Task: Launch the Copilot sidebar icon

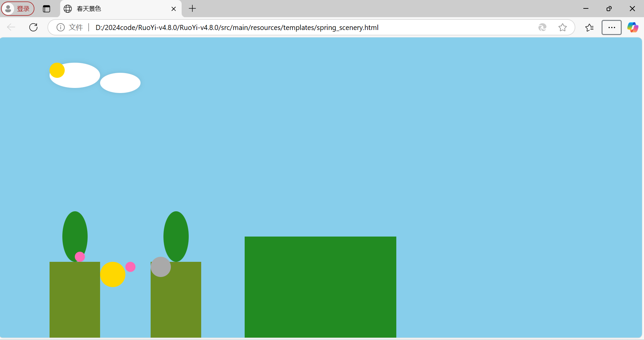Action: click(633, 27)
